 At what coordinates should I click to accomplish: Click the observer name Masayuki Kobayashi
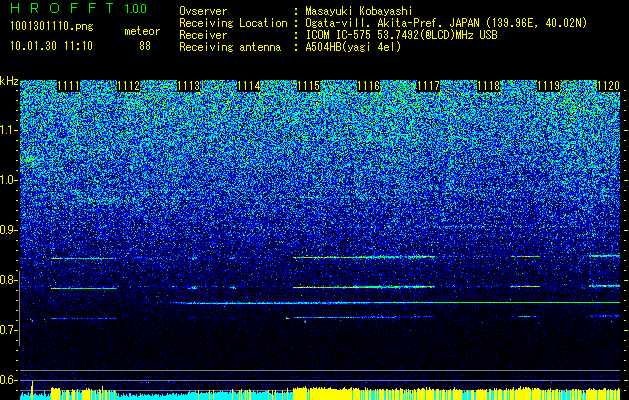tap(359, 11)
